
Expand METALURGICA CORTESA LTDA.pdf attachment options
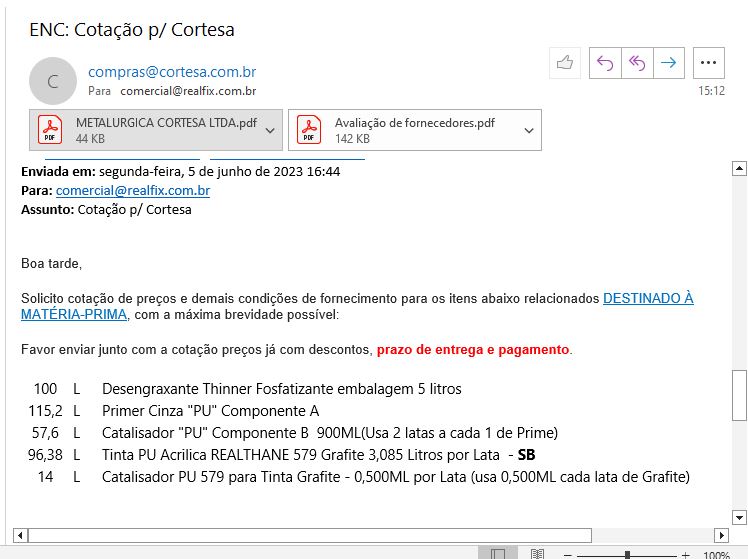point(270,131)
